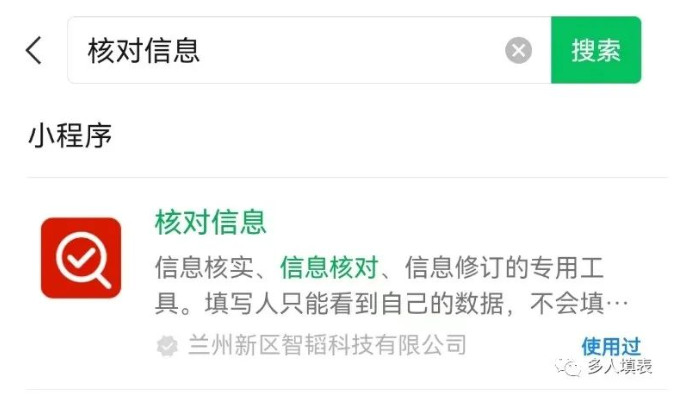Tap the grey verified badge icon
The height and width of the screenshot is (409, 684).
[167, 346]
